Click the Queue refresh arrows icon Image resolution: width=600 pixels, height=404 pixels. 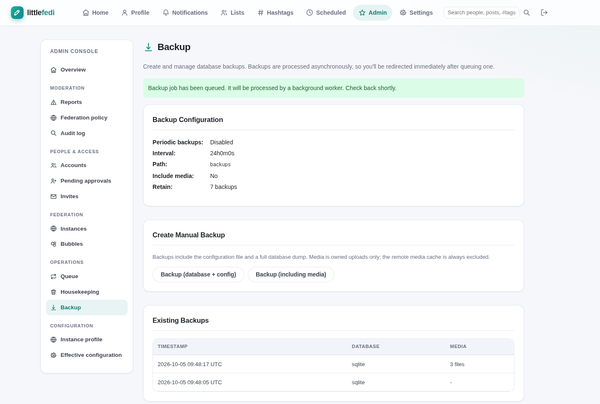click(54, 276)
